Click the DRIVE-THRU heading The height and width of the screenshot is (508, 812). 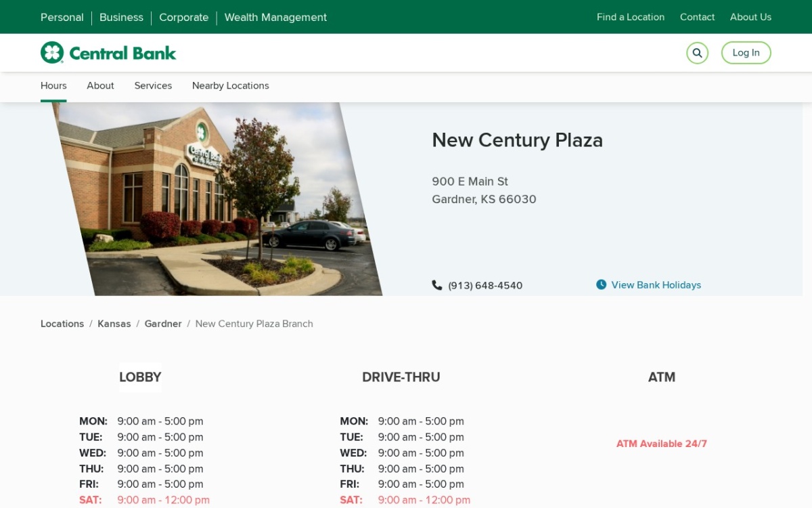[401, 377]
